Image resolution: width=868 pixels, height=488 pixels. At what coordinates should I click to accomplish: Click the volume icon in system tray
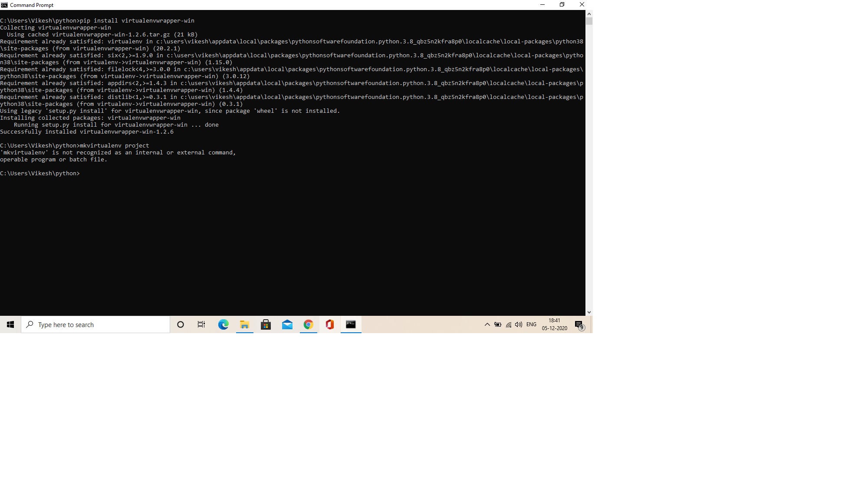[x=519, y=324]
